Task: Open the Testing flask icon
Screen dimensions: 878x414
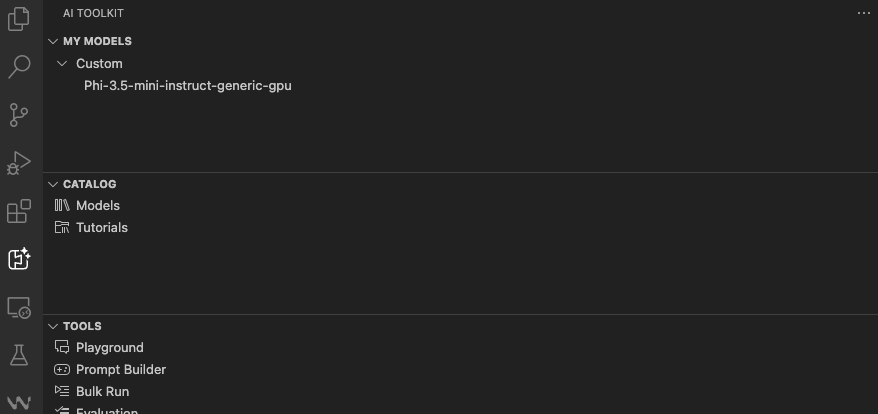Action: coord(18,355)
